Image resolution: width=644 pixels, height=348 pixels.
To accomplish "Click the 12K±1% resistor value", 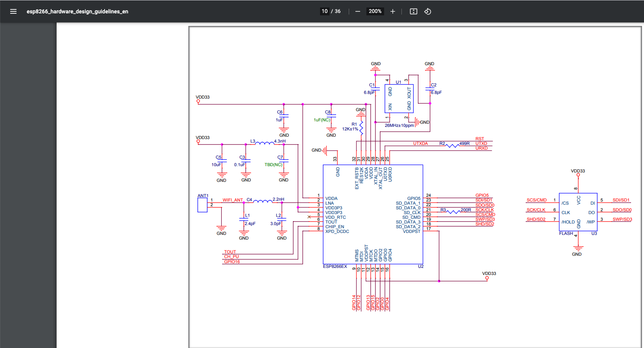I will tap(350, 129).
